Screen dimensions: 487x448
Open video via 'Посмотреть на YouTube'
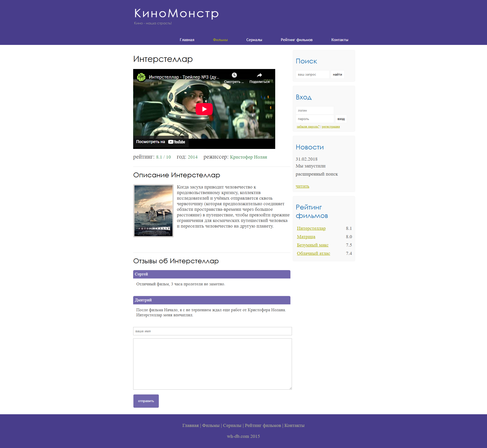(161, 142)
